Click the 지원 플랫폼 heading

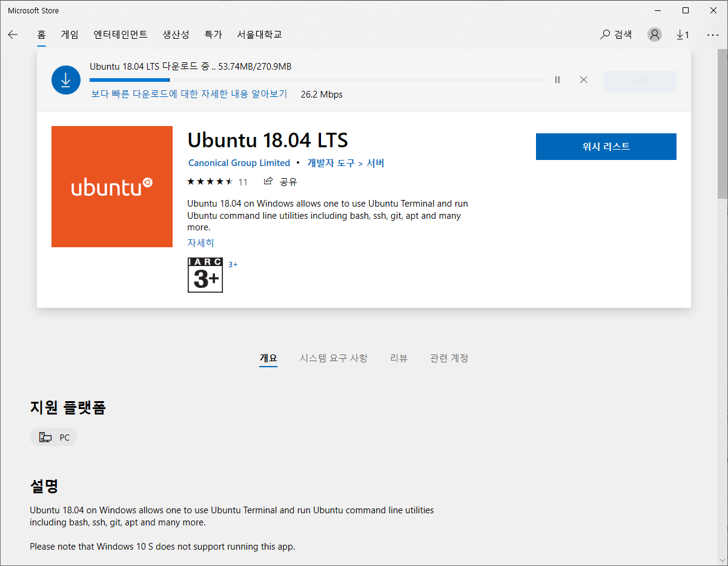[x=68, y=408]
